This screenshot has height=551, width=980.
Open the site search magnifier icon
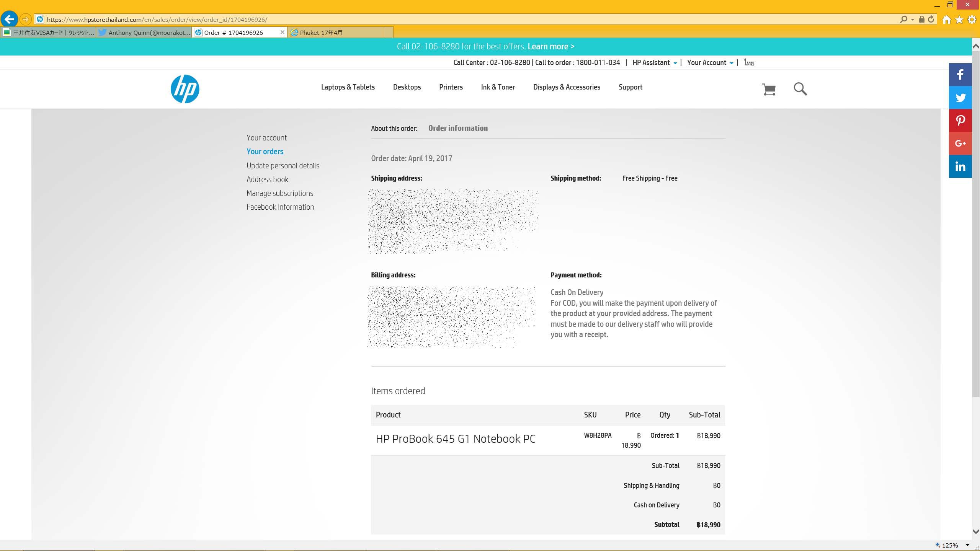(x=800, y=89)
